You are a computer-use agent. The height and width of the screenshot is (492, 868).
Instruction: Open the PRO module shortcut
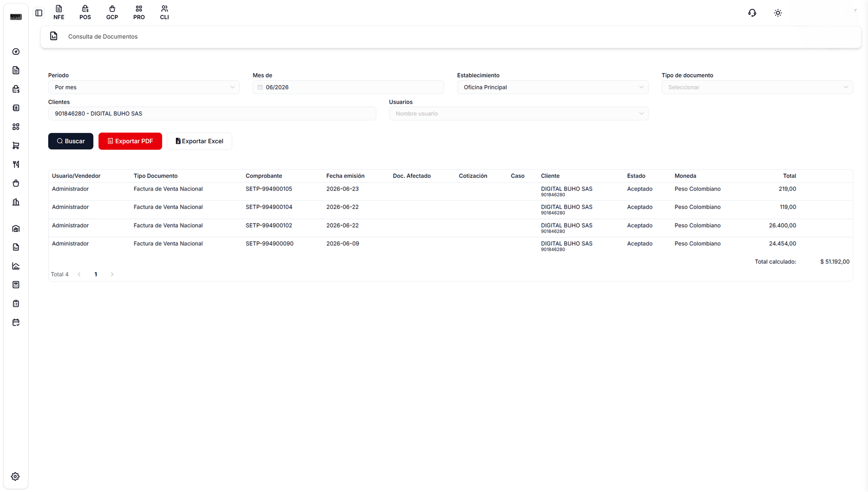click(x=139, y=12)
